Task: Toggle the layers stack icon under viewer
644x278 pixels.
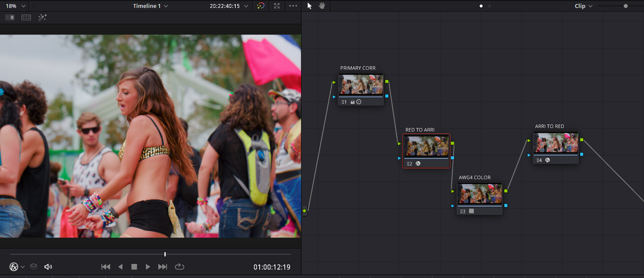Action: 34,267
